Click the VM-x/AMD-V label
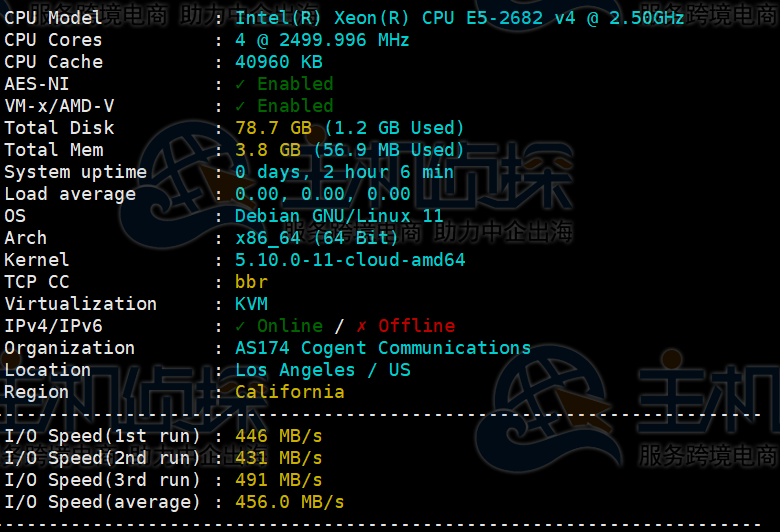This screenshot has width=780, height=532. pyautogui.click(x=59, y=106)
